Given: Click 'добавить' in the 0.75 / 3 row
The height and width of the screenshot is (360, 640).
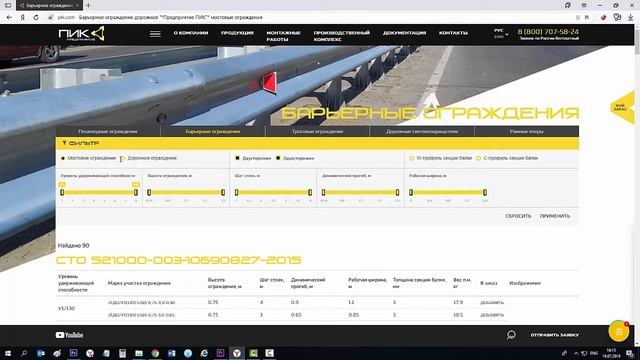Looking at the screenshot, I should tap(492, 315).
